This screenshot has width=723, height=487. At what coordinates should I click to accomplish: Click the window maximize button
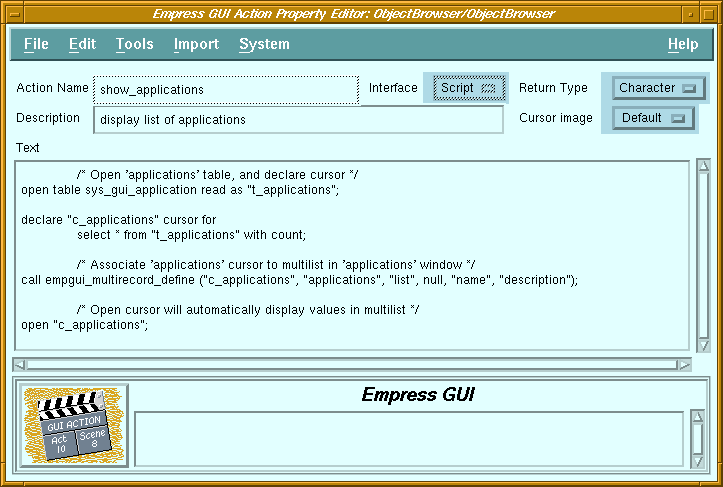click(x=708, y=14)
